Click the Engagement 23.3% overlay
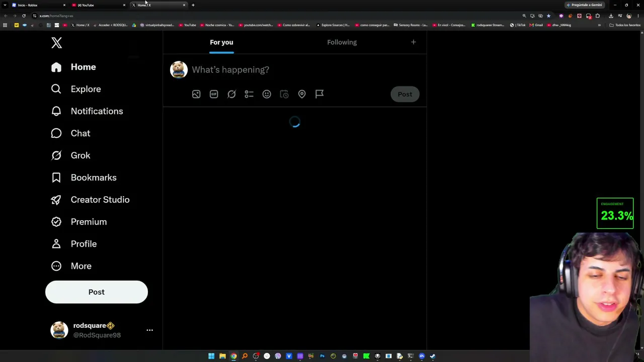This screenshot has height=362, width=644. tap(615, 214)
